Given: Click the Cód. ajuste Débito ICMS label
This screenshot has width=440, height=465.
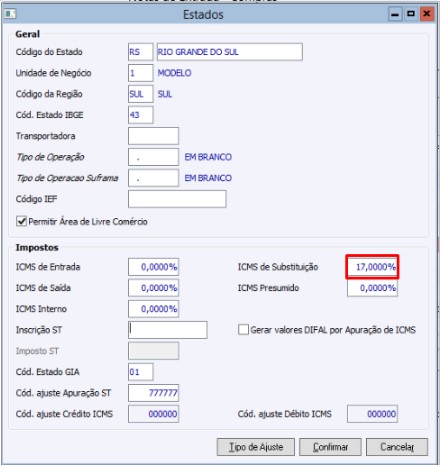Looking at the screenshot, I should tap(284, 414).
